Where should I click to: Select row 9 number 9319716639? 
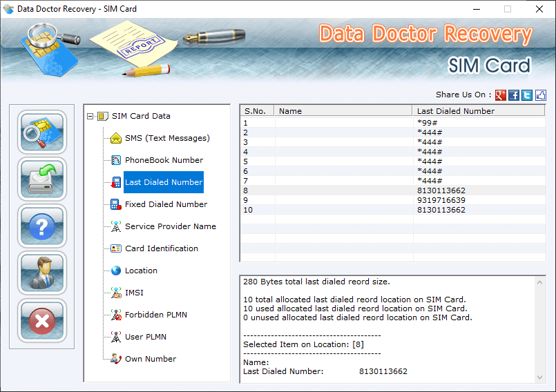coord(393,200)
